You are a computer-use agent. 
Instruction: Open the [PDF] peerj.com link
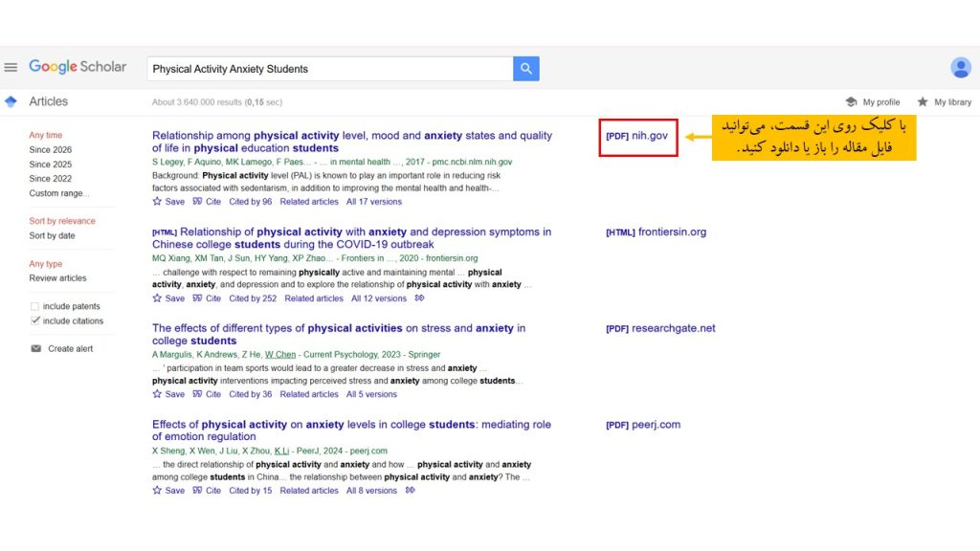(x=642, y=424)
